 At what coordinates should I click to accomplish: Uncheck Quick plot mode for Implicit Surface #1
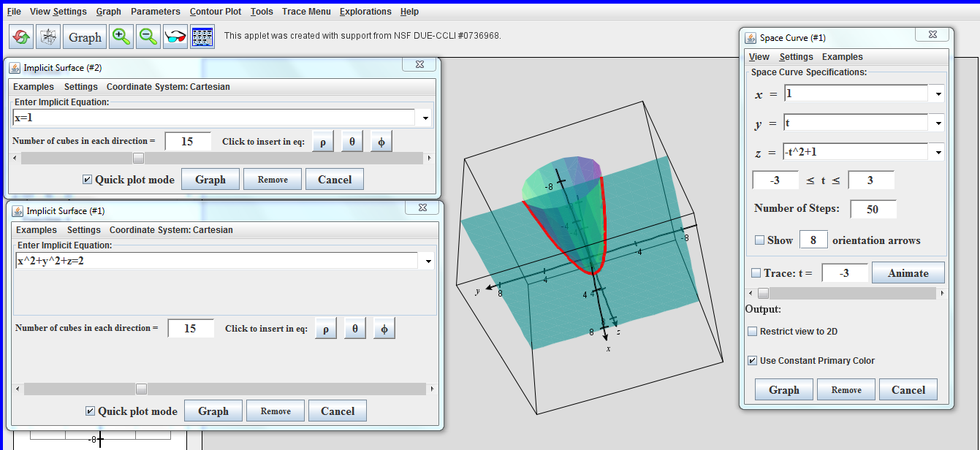pyautogui.click(x=89, y=411)
